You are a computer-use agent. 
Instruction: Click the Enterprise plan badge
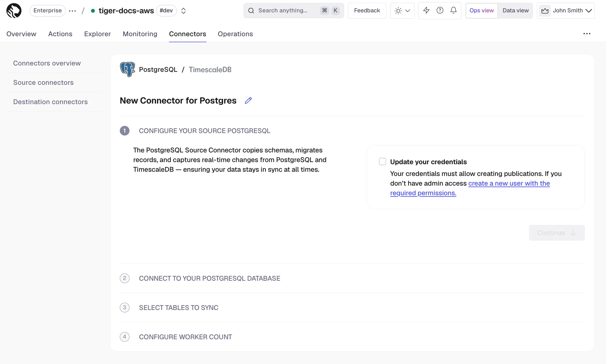point(47,11)
